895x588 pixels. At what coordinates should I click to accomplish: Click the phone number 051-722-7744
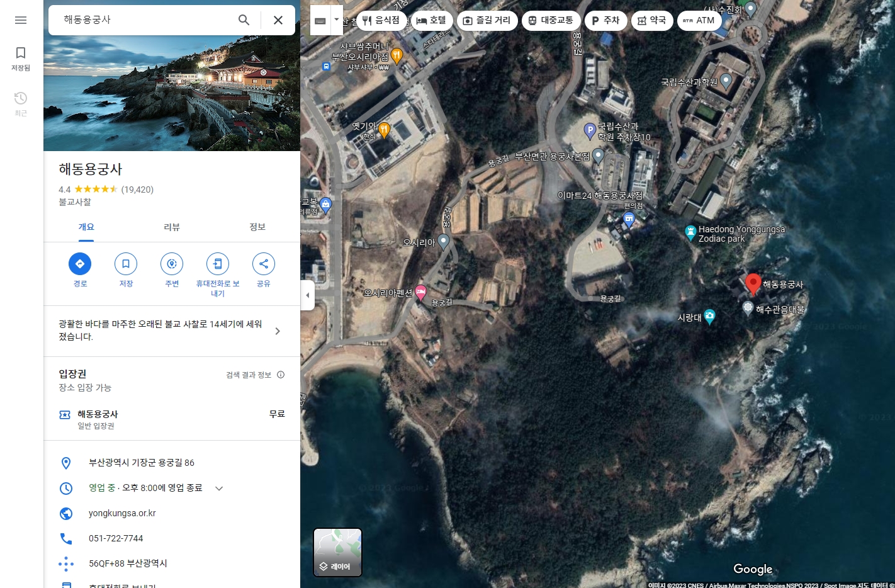(116, 538)
